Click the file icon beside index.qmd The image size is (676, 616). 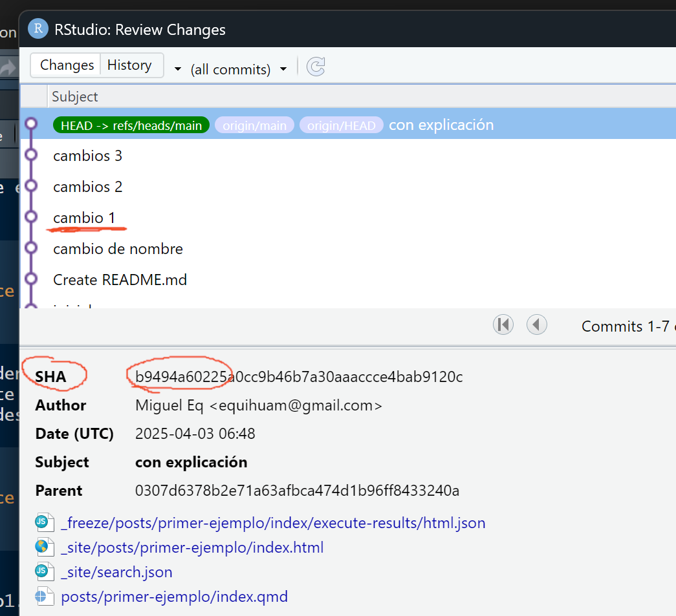pyautogui.click(x=42, y=596)
